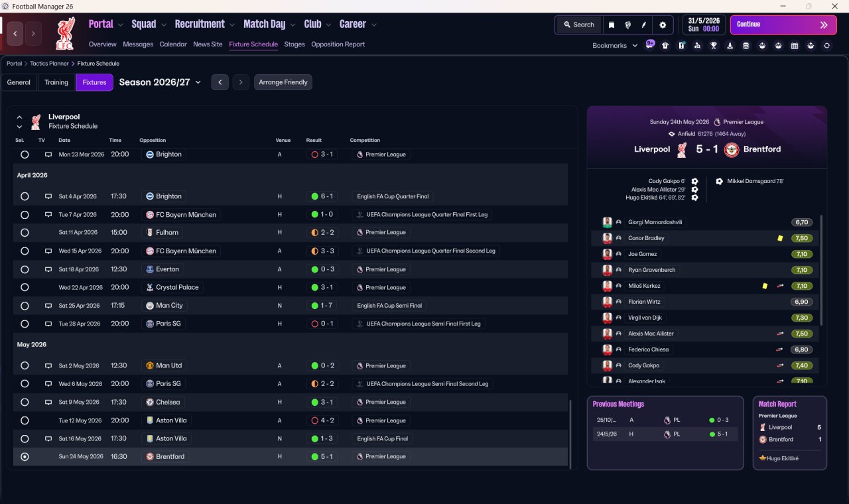
Task: Open the Match Report panel title
Action: [777, 404]
